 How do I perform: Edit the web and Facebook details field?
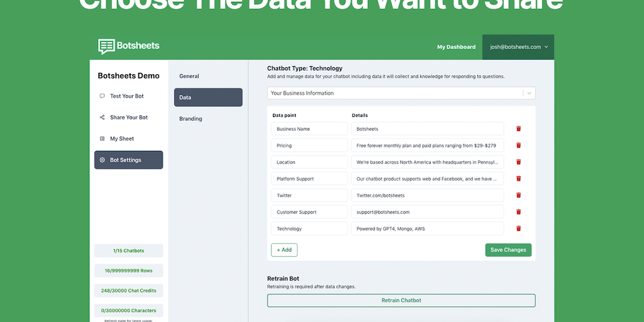427,179
